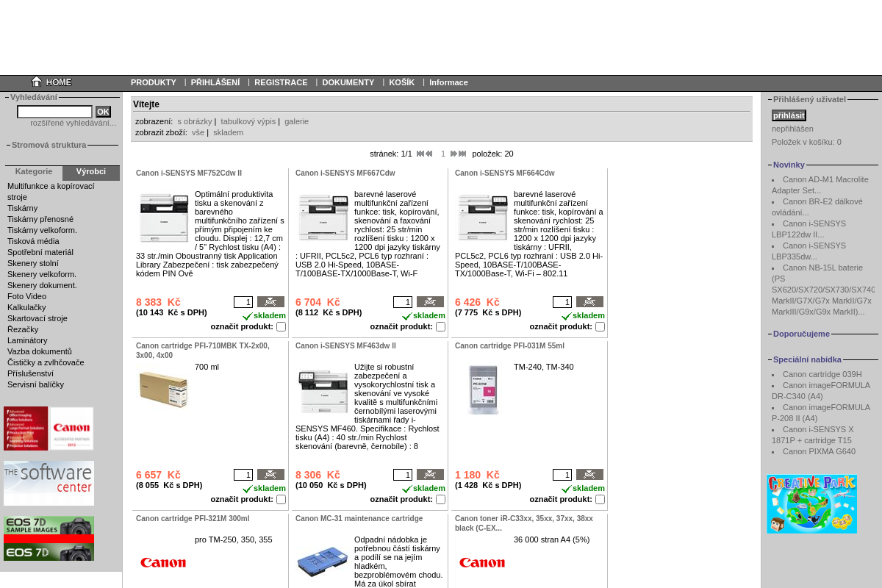Switch to Výrobci tab
882x588 pixels.
[x=91, y=172]
